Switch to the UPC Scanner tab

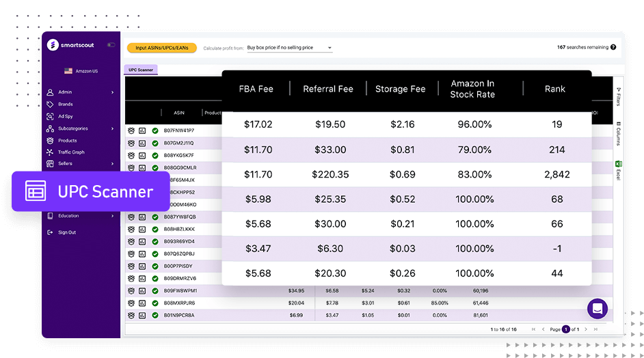(140, 70)
